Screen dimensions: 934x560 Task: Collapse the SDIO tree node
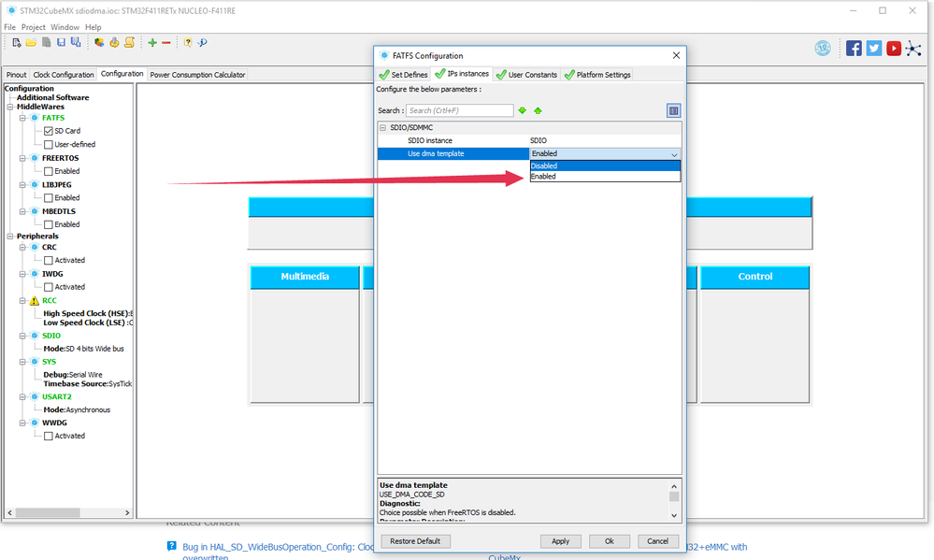coord(22,336)
